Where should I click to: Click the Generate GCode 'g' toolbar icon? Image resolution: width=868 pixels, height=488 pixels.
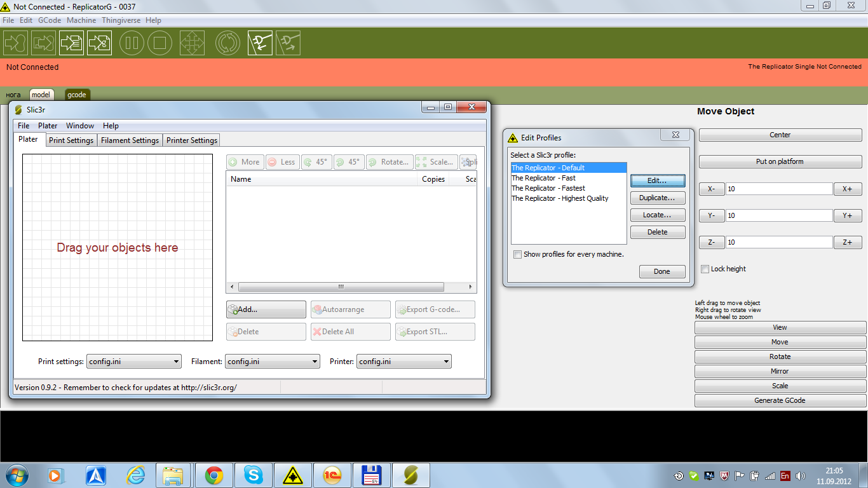[100, 43]
